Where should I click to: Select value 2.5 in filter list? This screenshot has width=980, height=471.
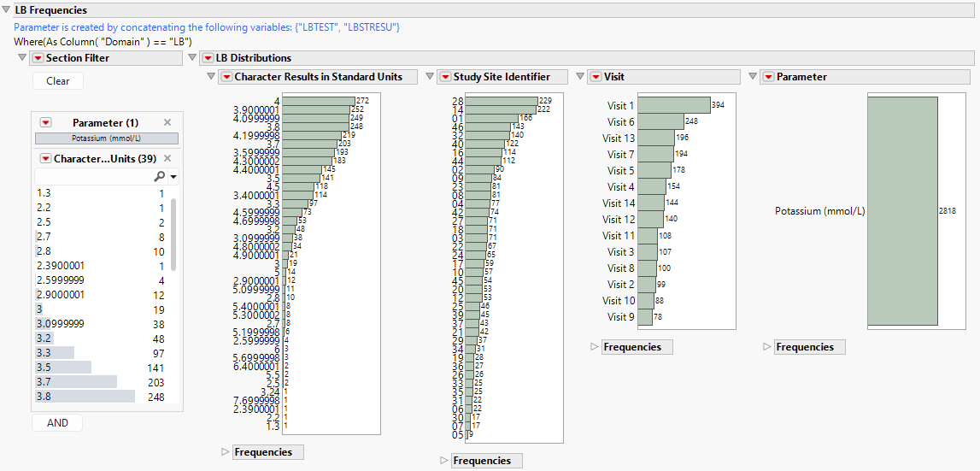(102, 222)
